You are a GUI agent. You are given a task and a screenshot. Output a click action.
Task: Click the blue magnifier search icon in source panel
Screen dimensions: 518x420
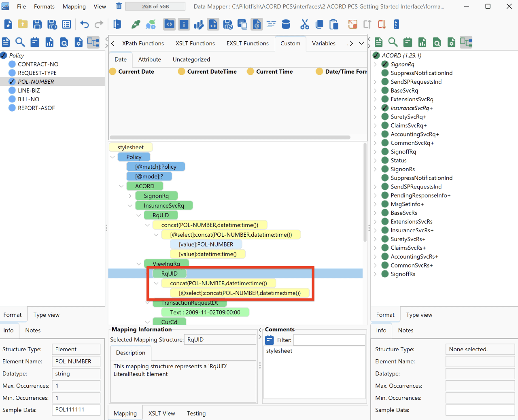pos(20,42)
